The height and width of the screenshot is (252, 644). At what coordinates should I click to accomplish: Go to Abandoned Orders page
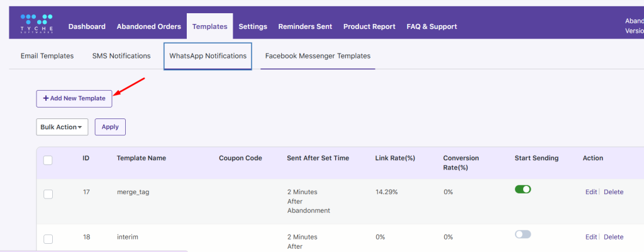coord(148,26)
